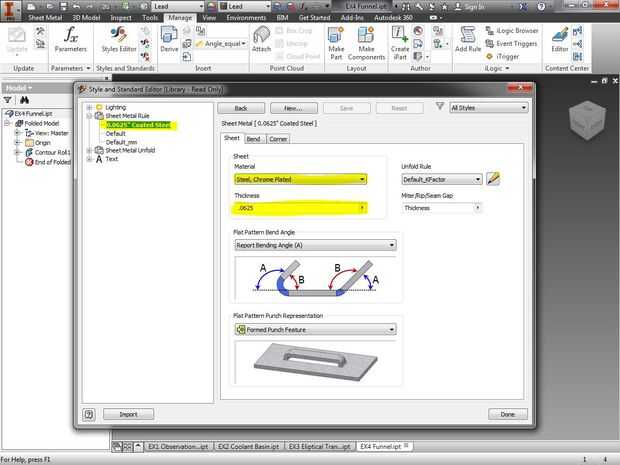
Task: Open Event Triggers
Action: (x=511, y=43)
